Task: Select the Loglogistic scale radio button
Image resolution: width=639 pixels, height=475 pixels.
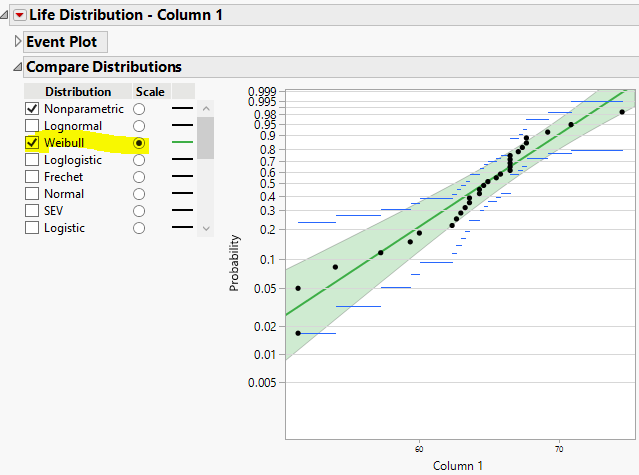Action: [139, 160]
